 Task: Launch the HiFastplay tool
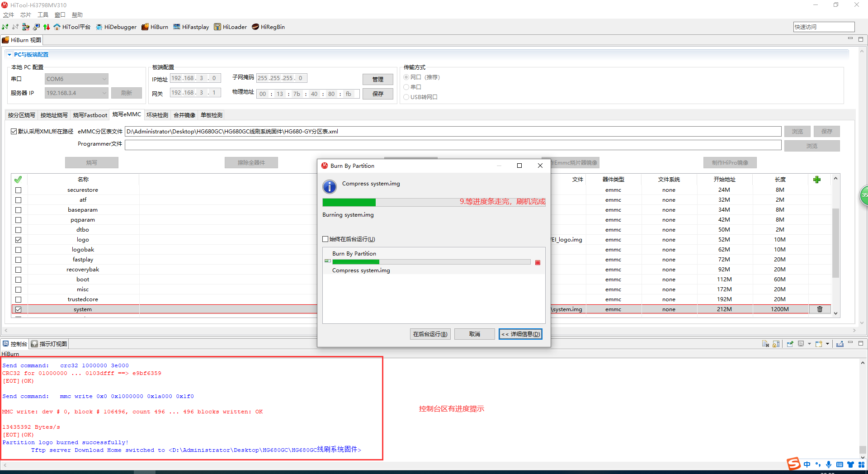point(191,27)
